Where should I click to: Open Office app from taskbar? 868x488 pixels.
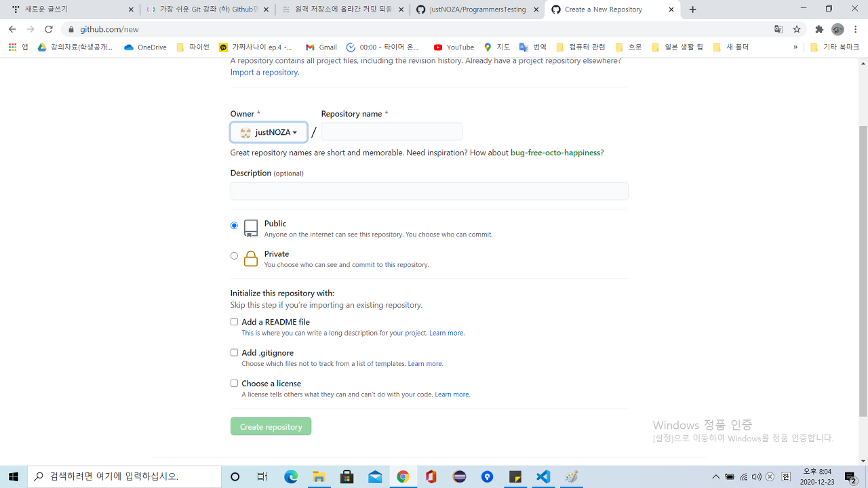click(x=431, y=476)
